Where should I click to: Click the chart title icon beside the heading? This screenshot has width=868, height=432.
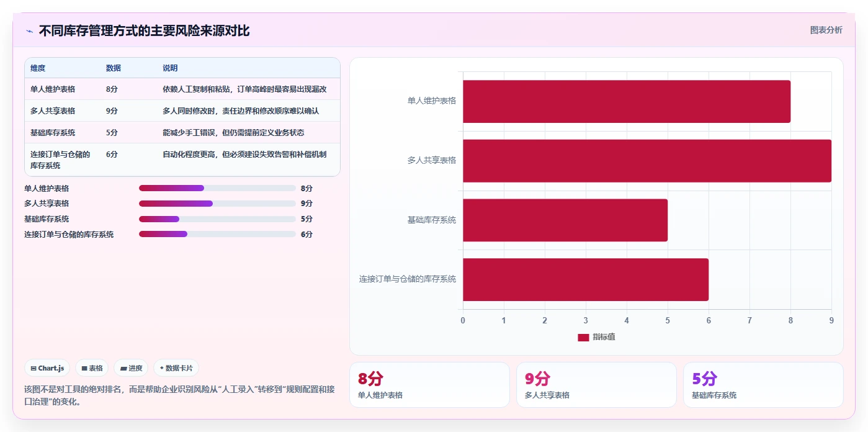tap(29, 31)
